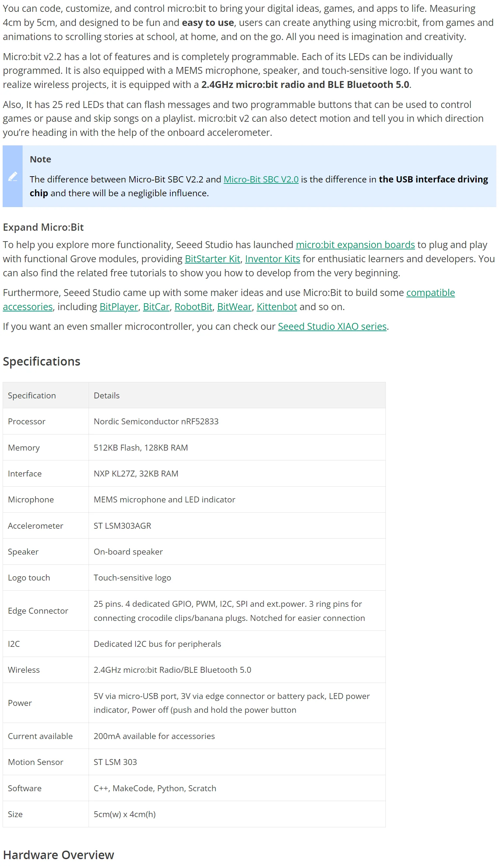Screen dimensions: 499x868
Task: Click the Note callout title
Action: coord(40,159)
